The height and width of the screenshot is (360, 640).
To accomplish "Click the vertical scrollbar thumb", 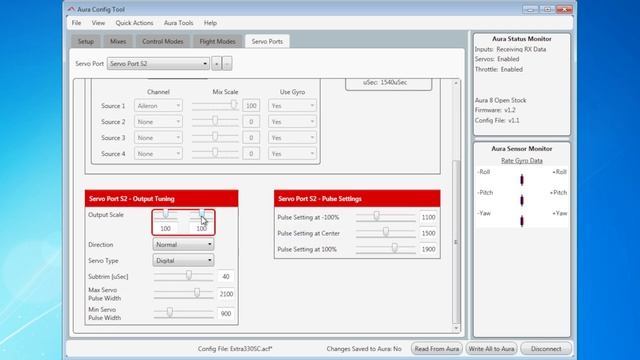I will click(456, 242).
